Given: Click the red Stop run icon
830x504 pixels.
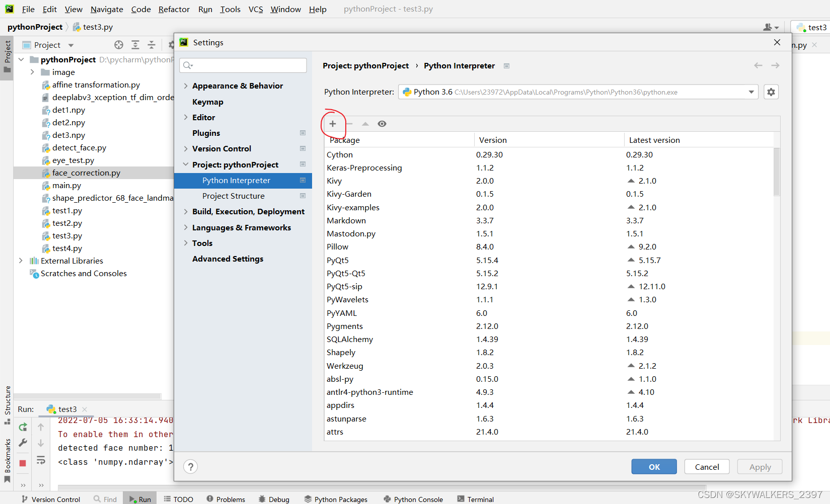Looking at the screenshot, I should [x=23, y=463].
